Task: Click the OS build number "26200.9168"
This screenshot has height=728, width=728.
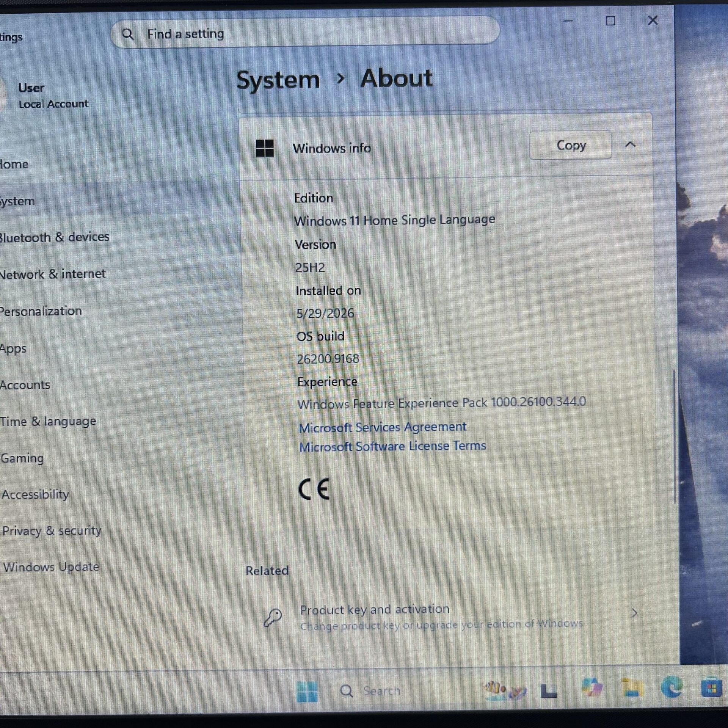Action: point(328,359)
